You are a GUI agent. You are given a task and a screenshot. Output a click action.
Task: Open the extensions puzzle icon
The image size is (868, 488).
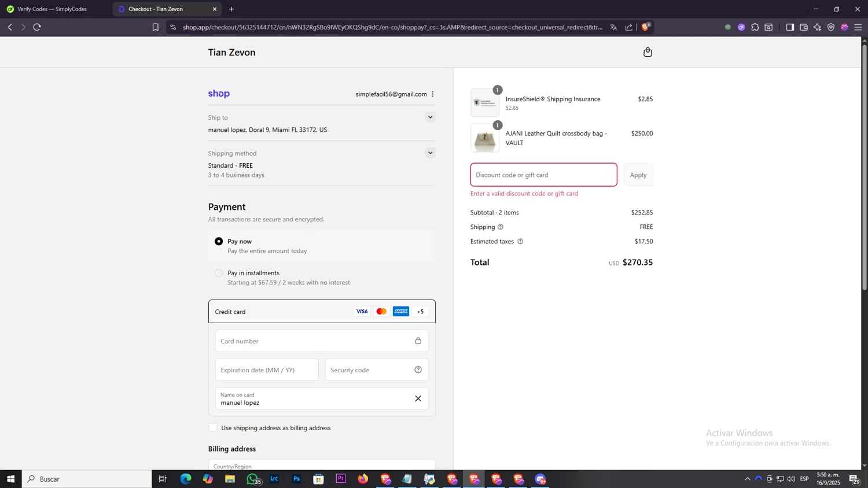755,27
